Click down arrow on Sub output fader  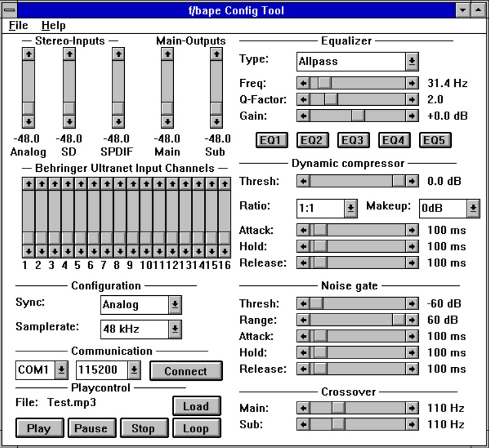pyautogui.click(x=215, y=121)
